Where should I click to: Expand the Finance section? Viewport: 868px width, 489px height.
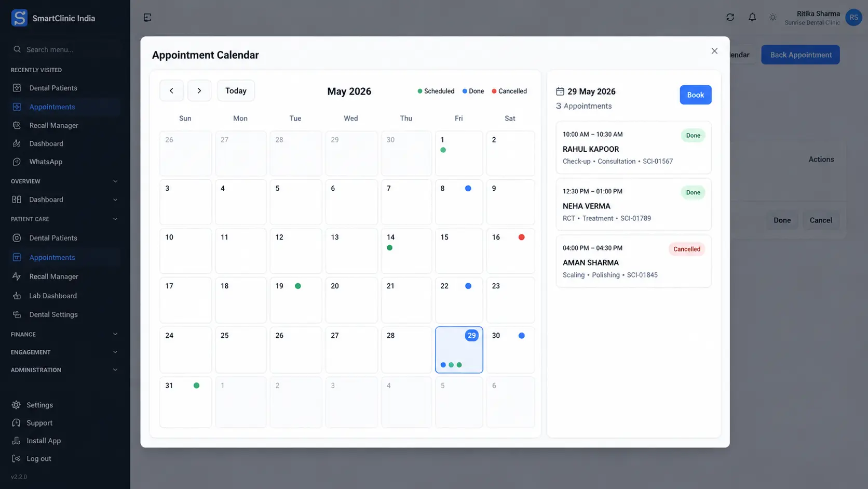coord(115,334)
